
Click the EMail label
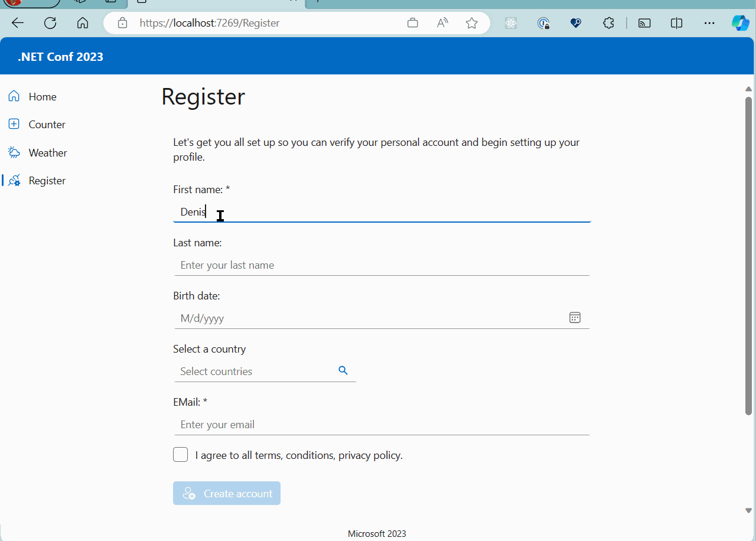[190, 402]
